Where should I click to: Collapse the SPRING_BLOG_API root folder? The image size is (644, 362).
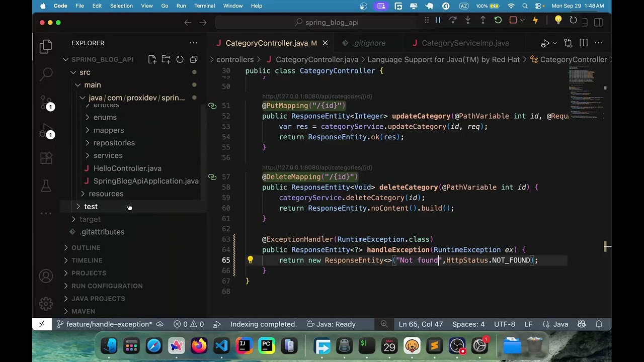tap(65, 59)
